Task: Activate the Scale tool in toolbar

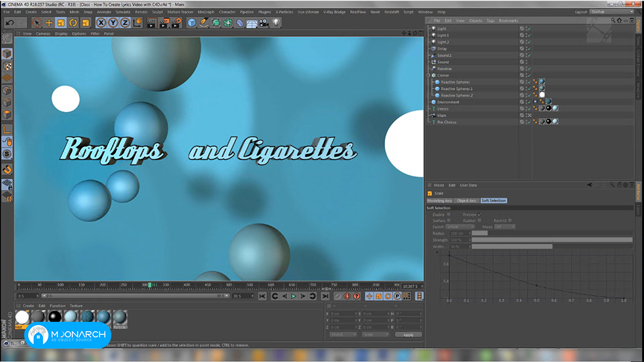Action: tap(61, 23)
